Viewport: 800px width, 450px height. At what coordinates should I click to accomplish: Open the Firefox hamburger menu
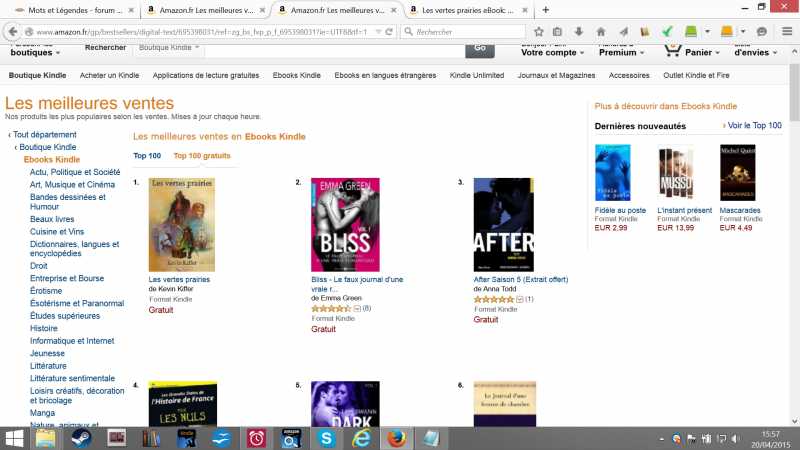tap(787, 32)
